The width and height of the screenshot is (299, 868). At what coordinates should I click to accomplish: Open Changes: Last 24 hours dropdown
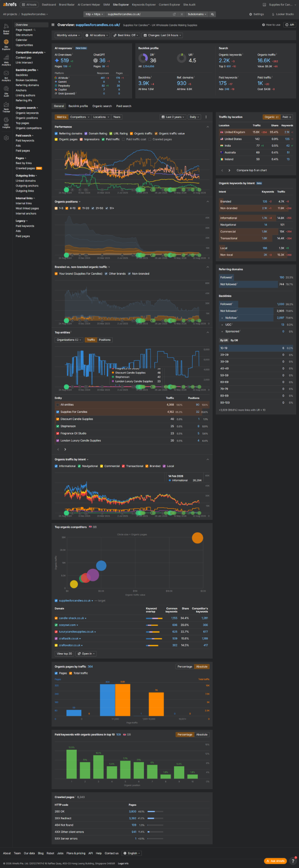point(163,35)
